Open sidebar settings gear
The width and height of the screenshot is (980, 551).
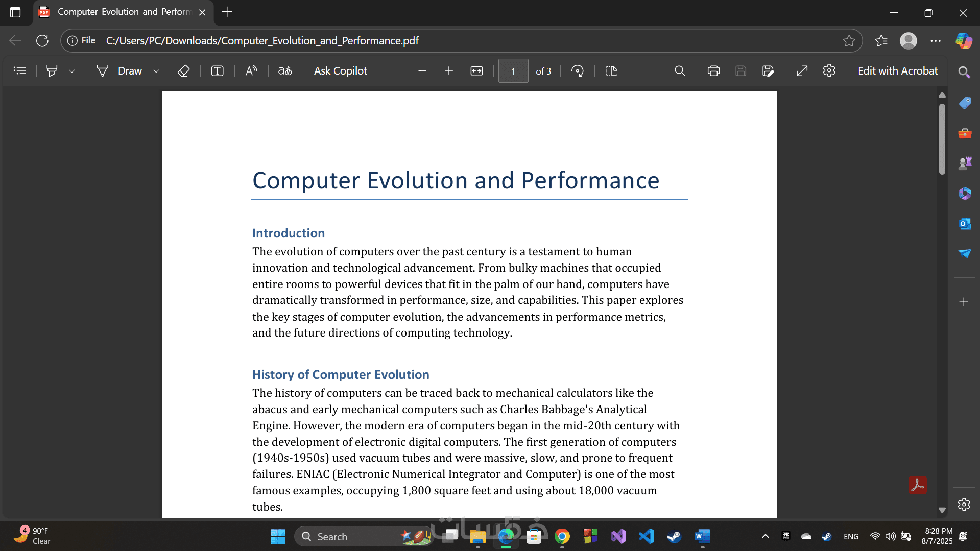pyautogui.click(x=964, y=505)
